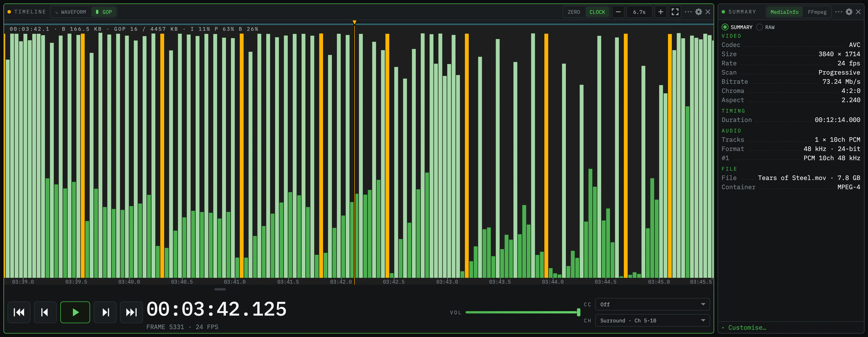Switch timeline view to Waveform
This screenshot has height=337, width=868.
tap(71, 12)
